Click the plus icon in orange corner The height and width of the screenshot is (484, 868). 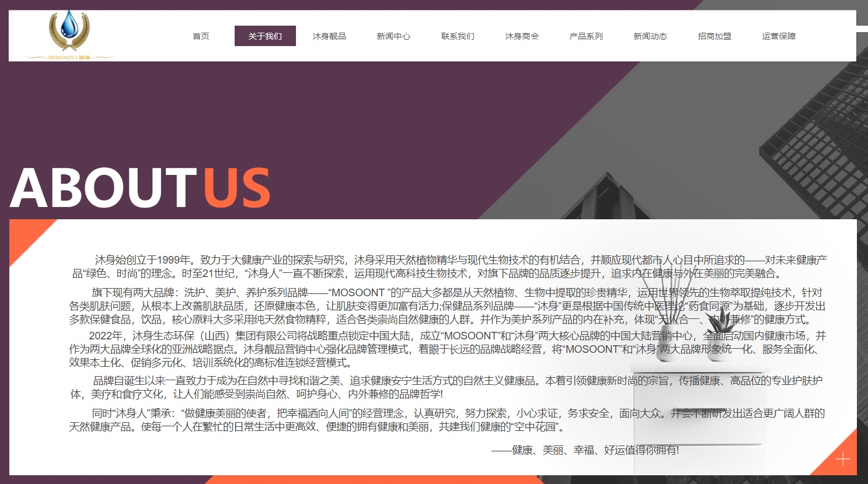[843, 460]
